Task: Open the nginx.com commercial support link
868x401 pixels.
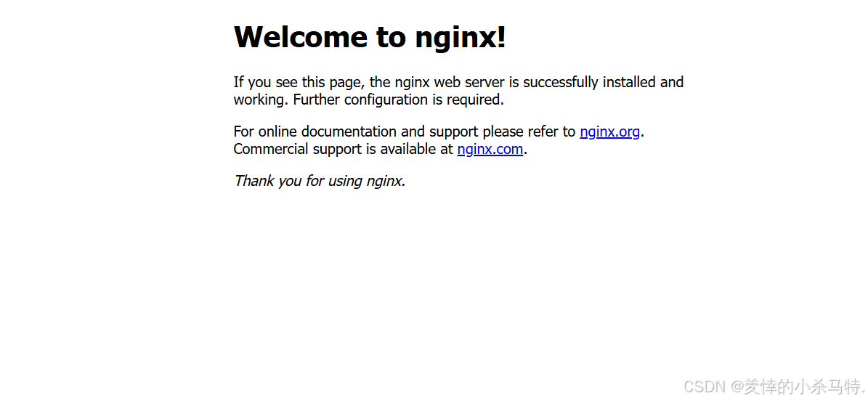Action: (x=490, y=149)
